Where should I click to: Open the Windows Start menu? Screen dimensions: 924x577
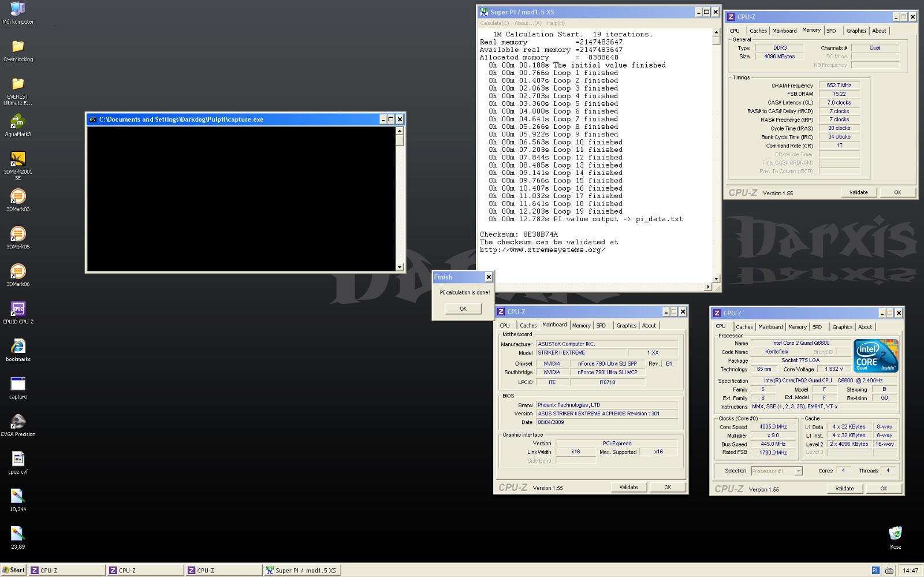pos(13,570)
